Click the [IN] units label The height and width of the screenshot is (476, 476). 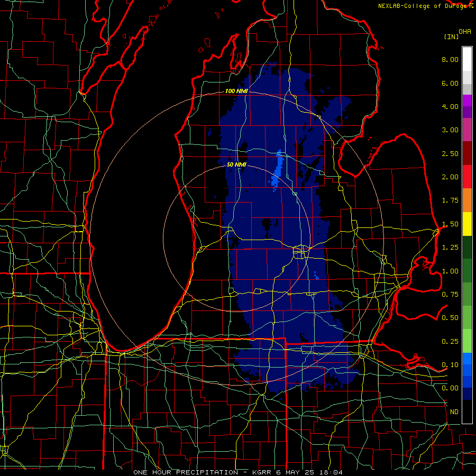[x=451, y=36]
